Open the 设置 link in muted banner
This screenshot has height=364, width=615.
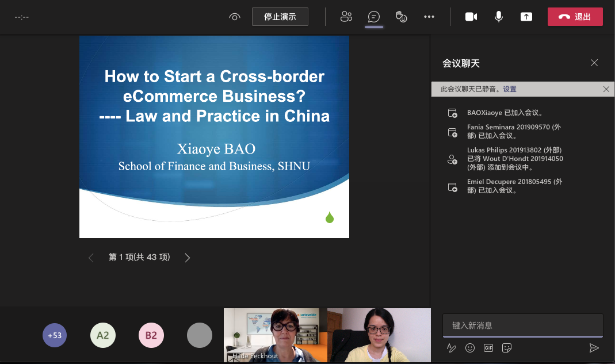click(x=510, y=89)
